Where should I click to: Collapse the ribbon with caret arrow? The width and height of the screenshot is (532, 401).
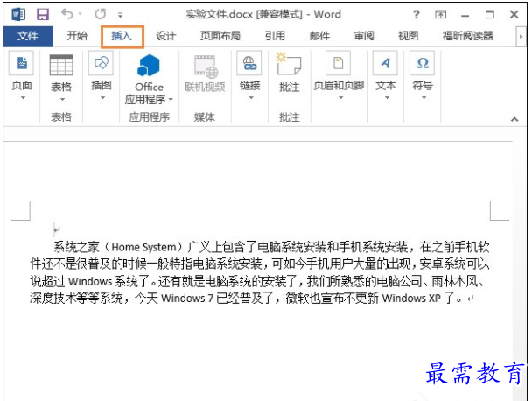pos(514,119)
